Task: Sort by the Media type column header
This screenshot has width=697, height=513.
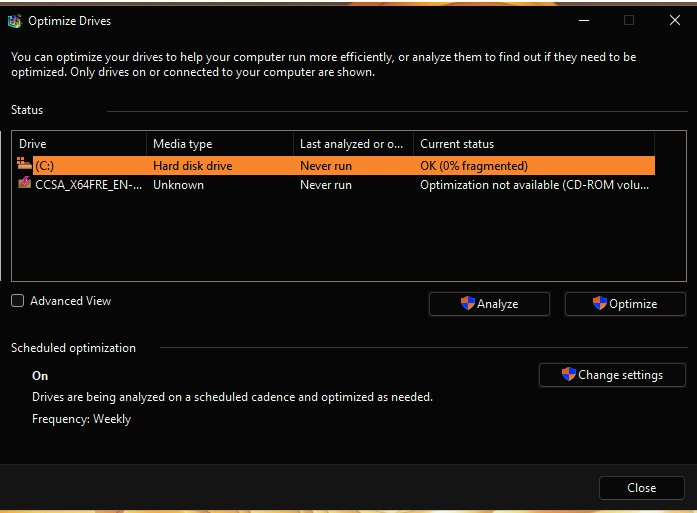Action: click(220, 144)
